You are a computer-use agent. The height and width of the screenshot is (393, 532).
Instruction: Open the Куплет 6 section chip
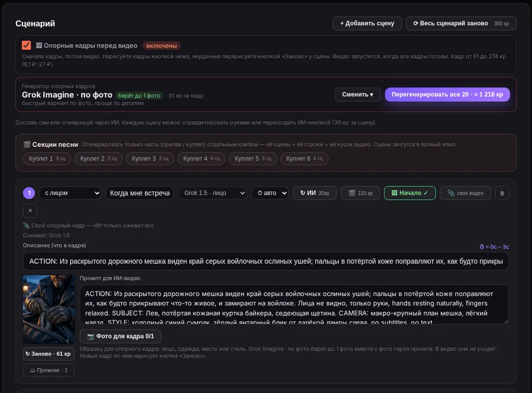(304, 158)
